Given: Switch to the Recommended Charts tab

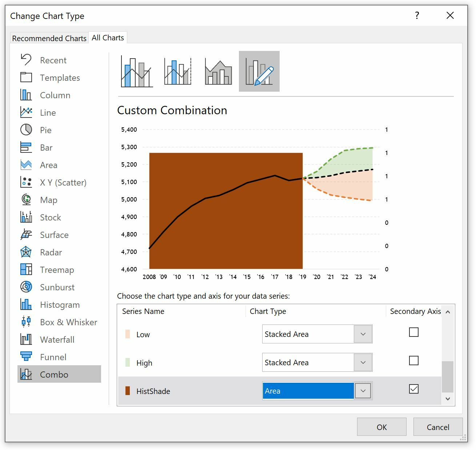Looking at the screenshot, I should coord(49,38).
